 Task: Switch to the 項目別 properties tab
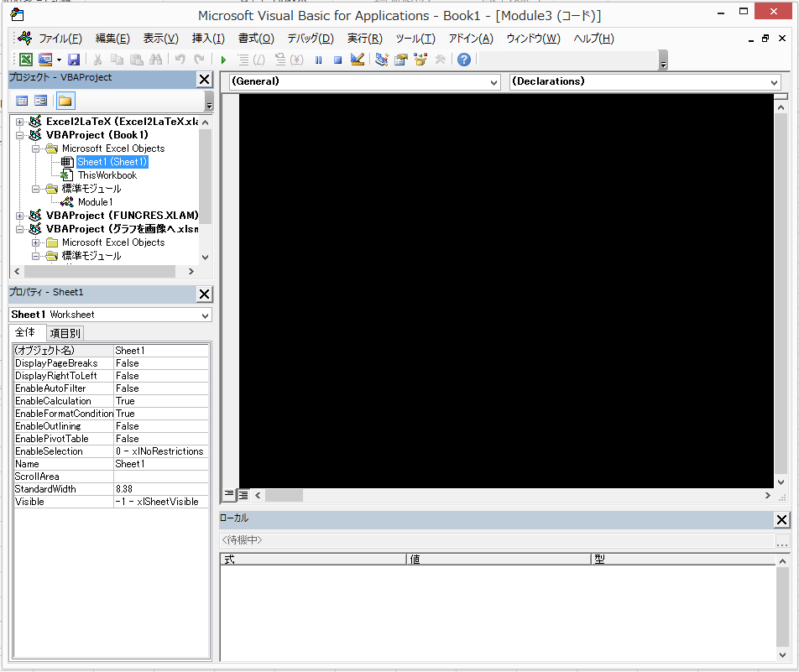[x=65, y=334]
